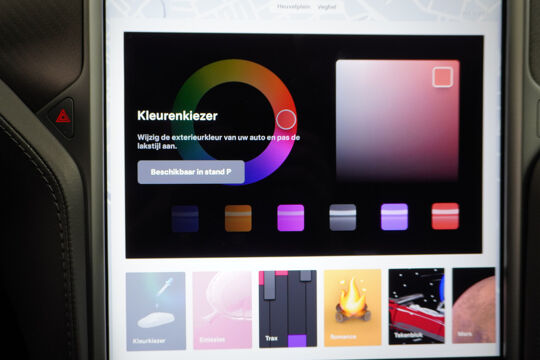Select the magenta paint swatch

point(291,218)
